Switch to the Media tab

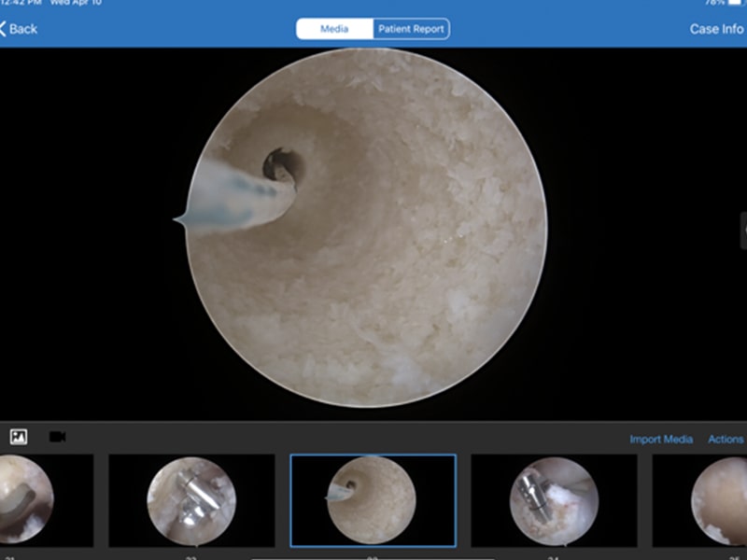(334, 29)
